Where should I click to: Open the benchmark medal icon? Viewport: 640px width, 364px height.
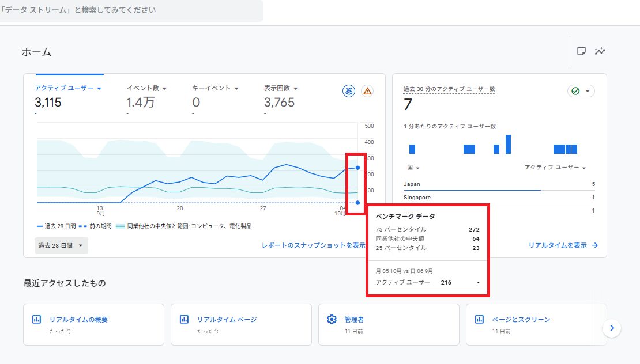pos(349,91)
